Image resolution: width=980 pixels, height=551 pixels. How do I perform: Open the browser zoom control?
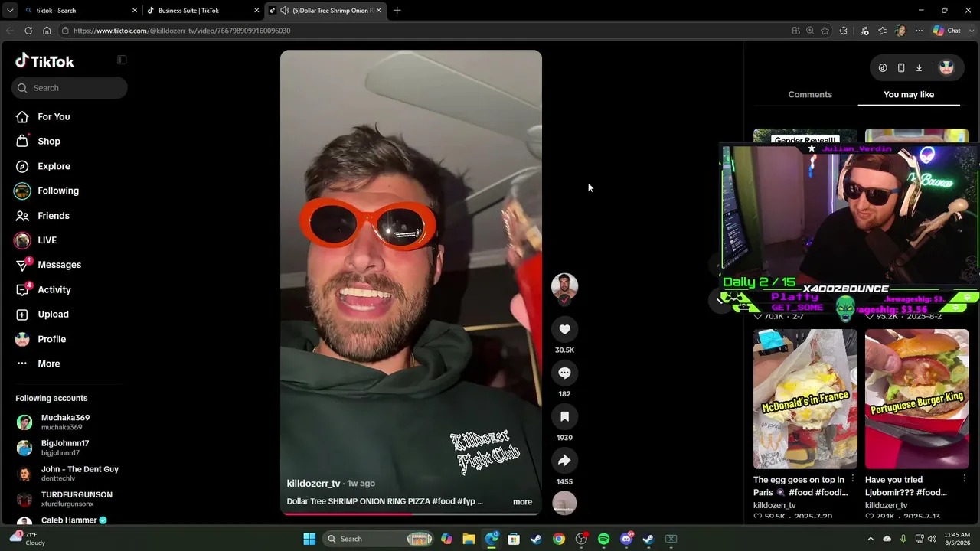[810, 31]
